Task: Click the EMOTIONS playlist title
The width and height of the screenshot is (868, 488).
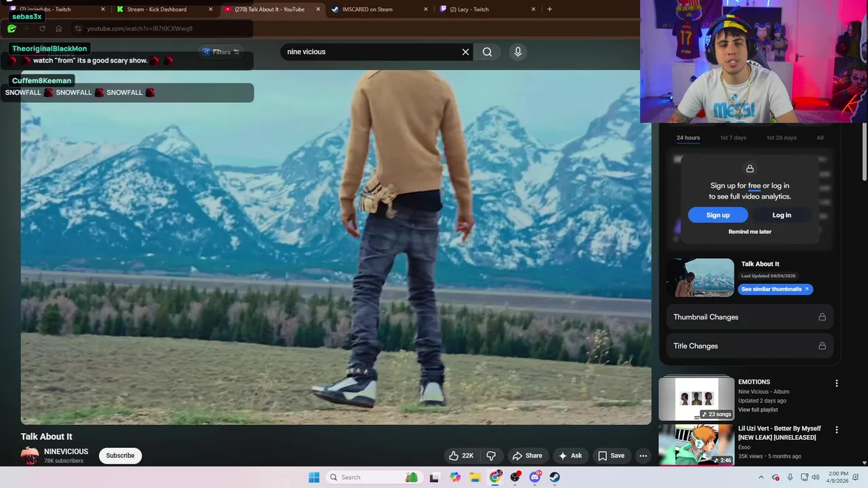Action: (754, 382)
